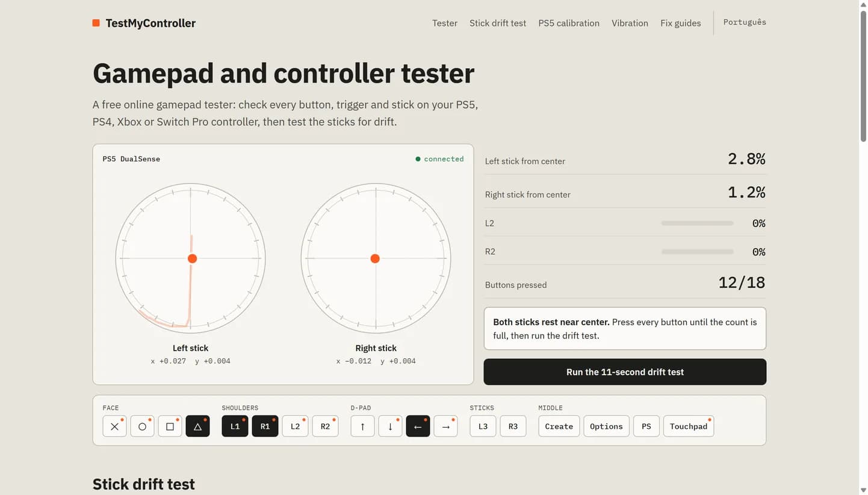This screenshot has width=868, height=495.
Task: Open the Tester nav link
Action: tap(445, 23)
